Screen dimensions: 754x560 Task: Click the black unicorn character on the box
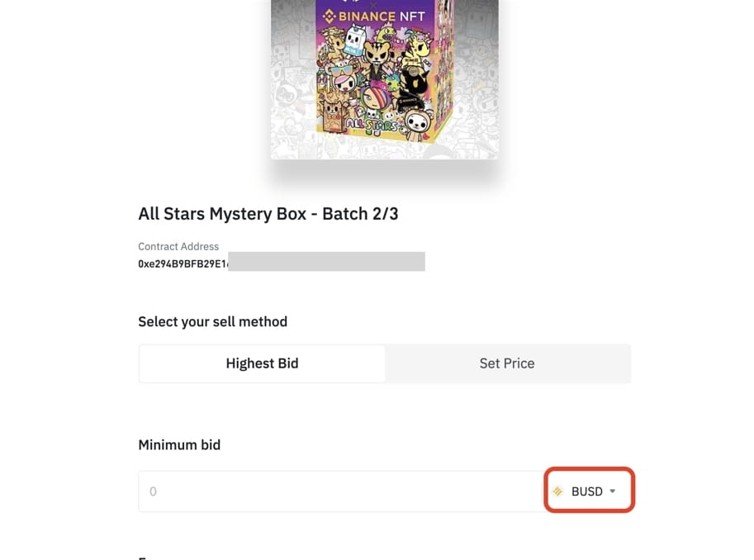tap(412, 88)
